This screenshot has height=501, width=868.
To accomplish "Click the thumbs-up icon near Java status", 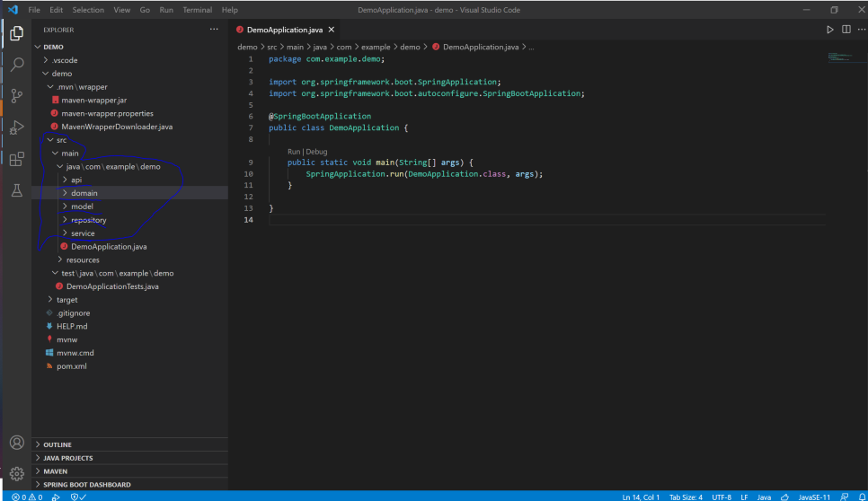I will click(x=784, y=497).
